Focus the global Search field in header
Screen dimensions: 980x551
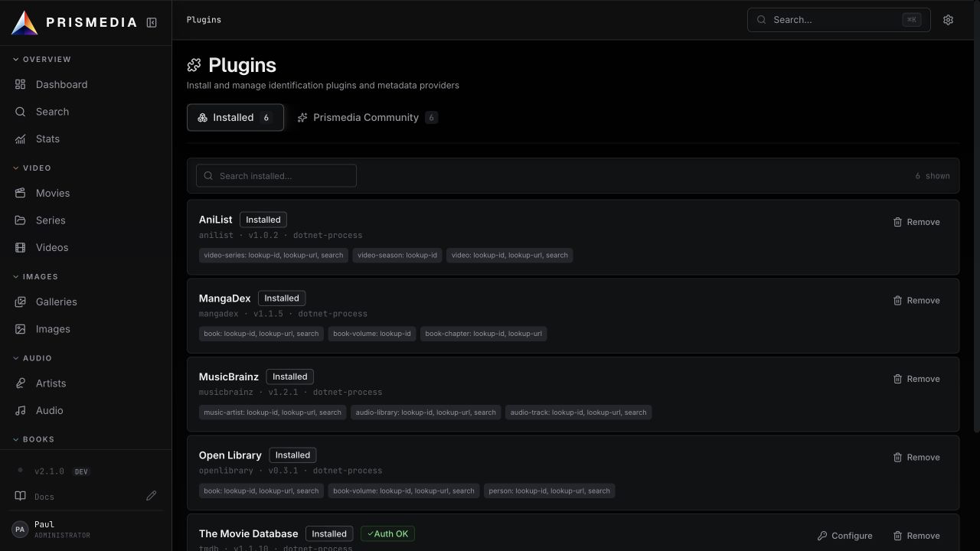[x=838, y=20]
